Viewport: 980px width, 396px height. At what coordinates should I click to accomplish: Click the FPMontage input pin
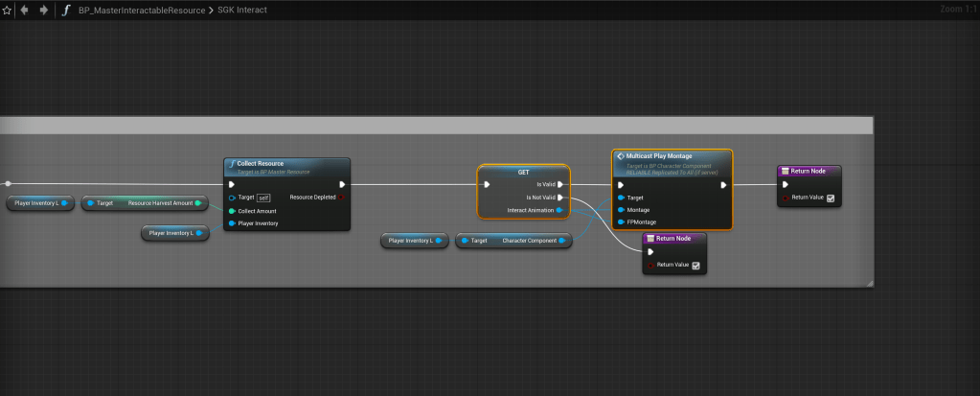[621, 223]
